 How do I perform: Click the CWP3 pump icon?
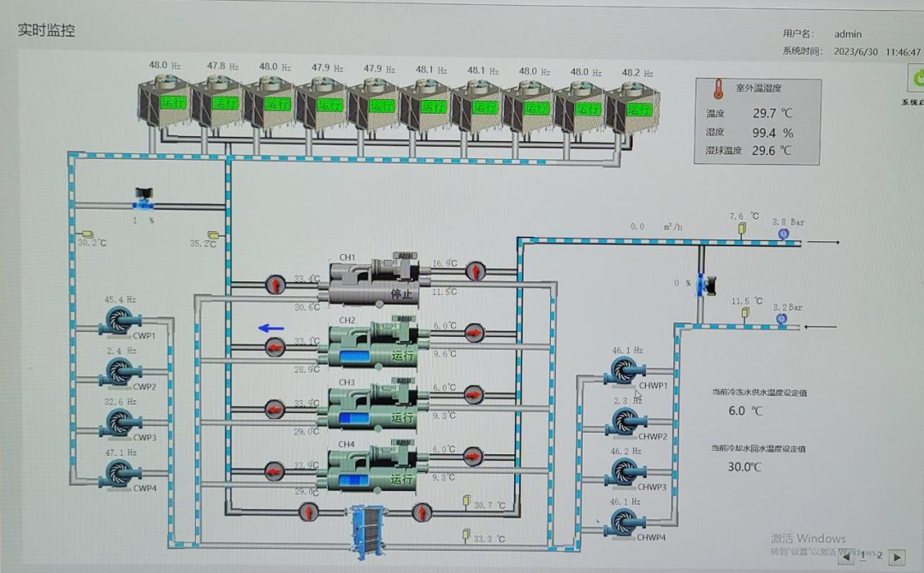pos(120,422)
